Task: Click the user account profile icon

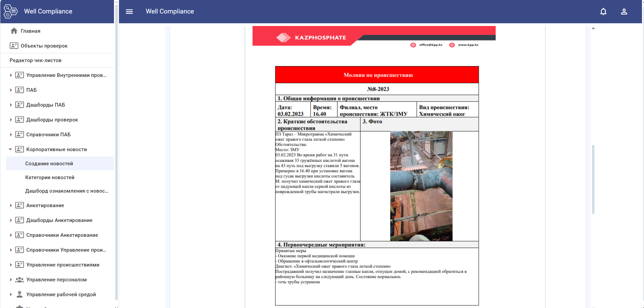Action: click(x=624, y=11)
